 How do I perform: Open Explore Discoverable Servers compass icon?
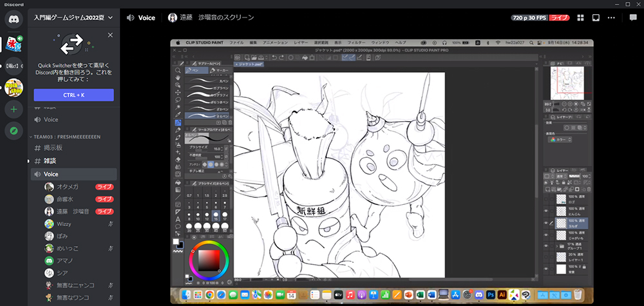coord(14,131)
